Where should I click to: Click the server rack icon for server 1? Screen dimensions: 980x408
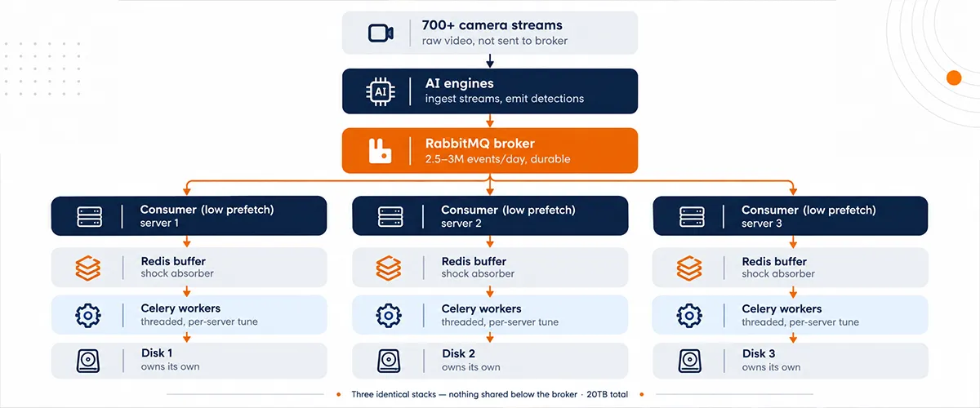tap(90, 216)
